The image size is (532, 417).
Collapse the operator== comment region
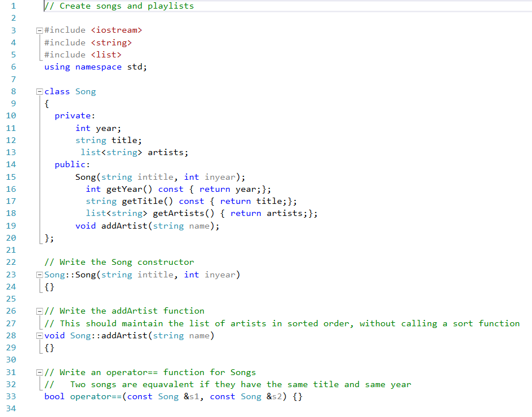click(39, 372)
